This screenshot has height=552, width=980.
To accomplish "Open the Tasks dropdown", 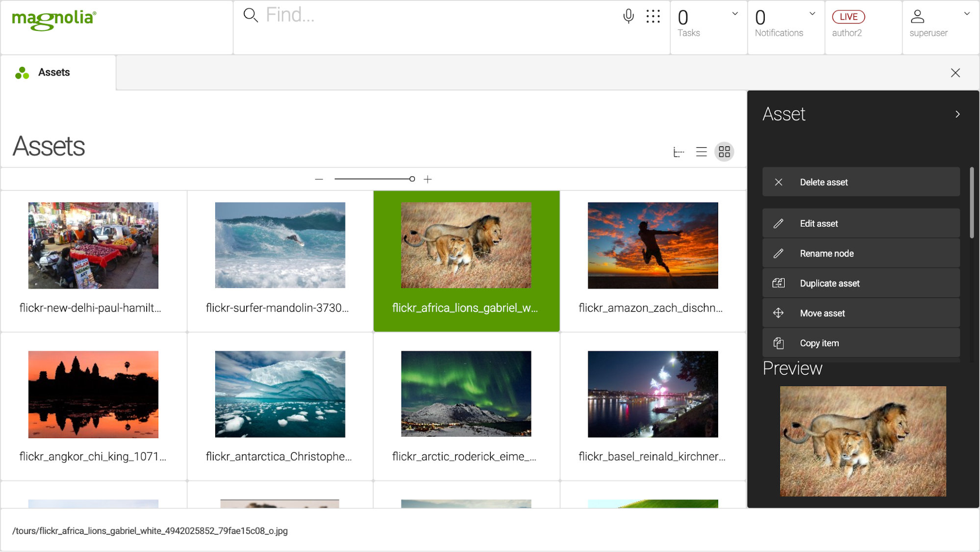I will point(734,13).
